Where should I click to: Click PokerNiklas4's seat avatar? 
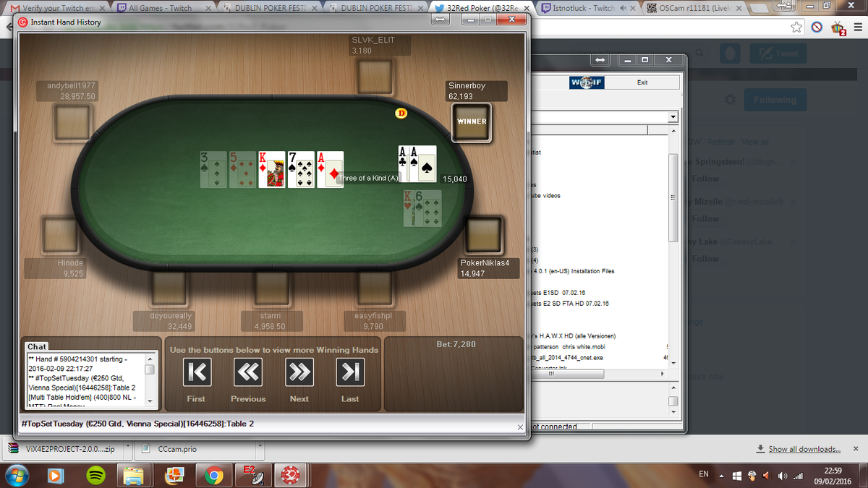coord(483,234)
